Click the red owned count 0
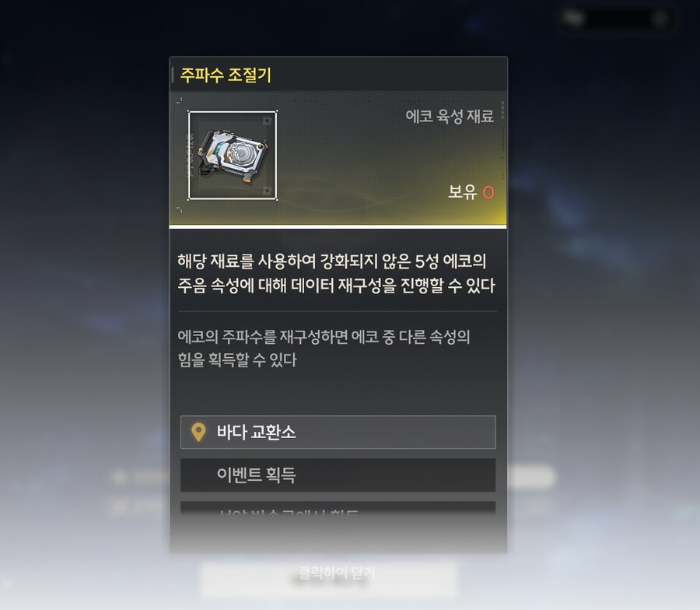Viewport: 700px width, 610px height. click(x=488, y=192)
